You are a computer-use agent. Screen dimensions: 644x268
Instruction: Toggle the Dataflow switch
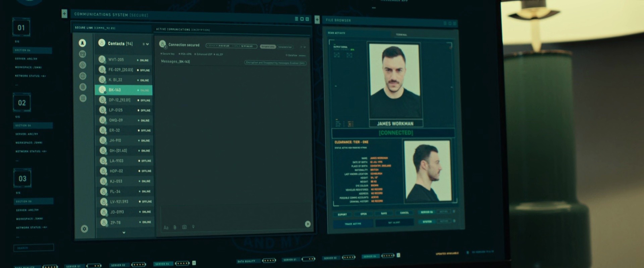(x=302, y=55)
